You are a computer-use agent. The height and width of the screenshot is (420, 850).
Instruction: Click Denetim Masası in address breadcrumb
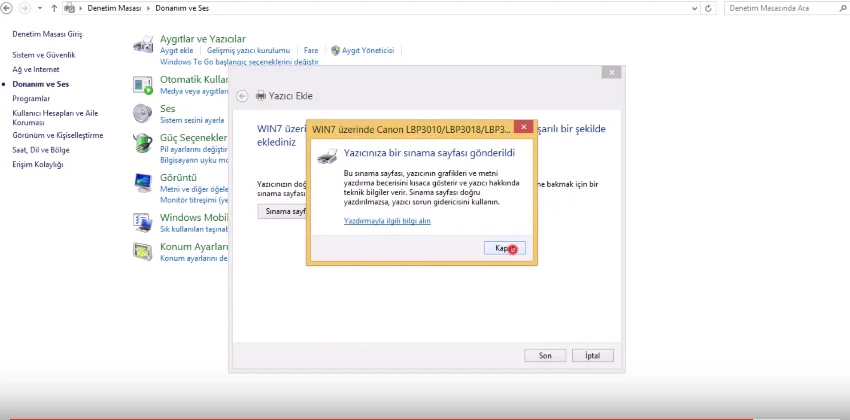[x=114, y=8]
